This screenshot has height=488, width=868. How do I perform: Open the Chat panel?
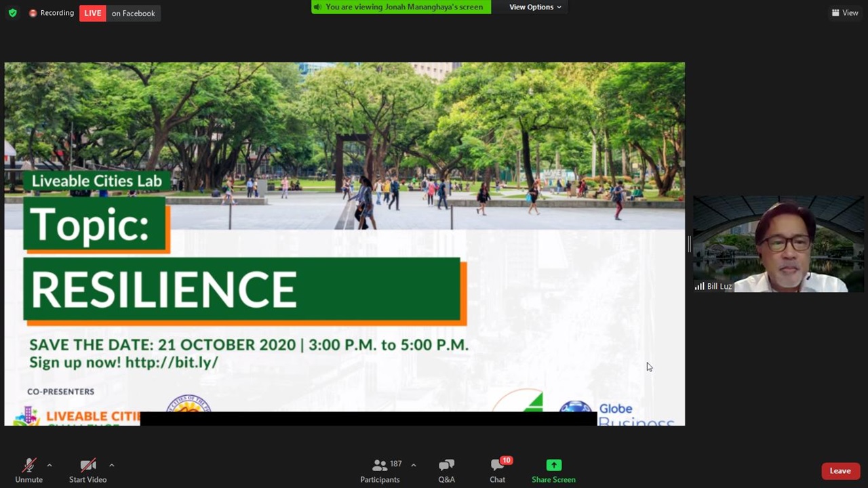pos(498,470)
